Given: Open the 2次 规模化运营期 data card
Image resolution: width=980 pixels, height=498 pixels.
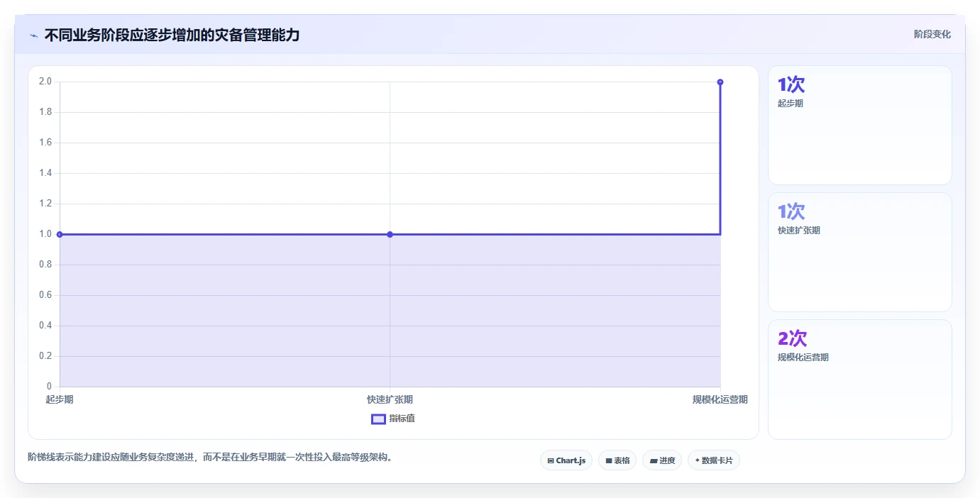Looking at the screenshot, I should (x=860, y=380).
